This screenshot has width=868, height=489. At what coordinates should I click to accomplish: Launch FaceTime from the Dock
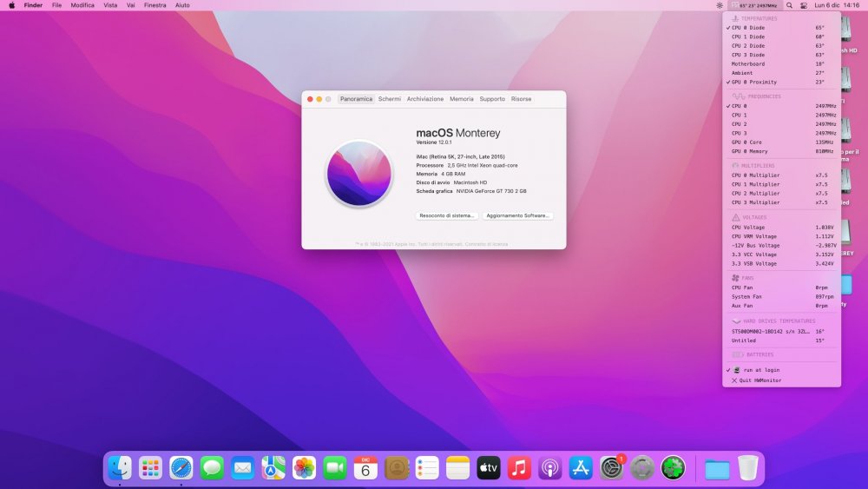pos(335,468)
